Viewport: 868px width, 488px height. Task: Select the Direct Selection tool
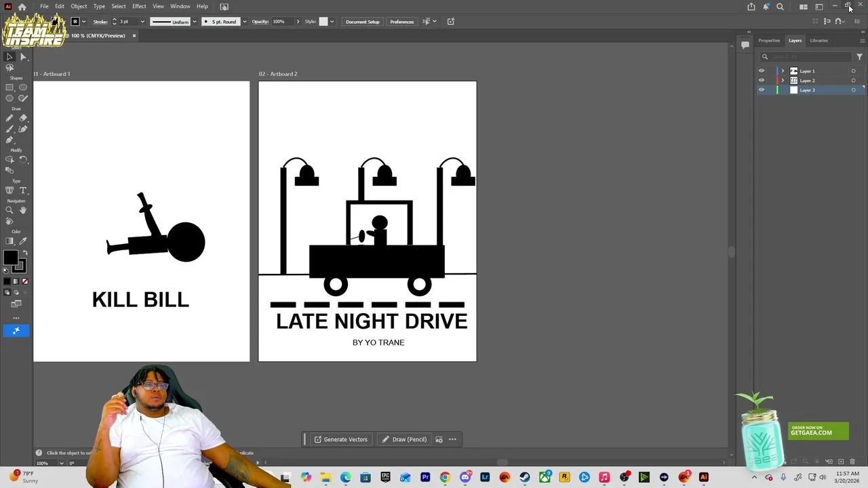(23, 57)
